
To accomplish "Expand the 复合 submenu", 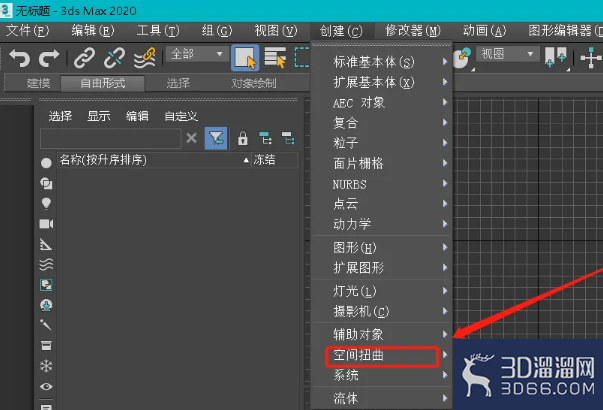I will click(x=381, y=123).
